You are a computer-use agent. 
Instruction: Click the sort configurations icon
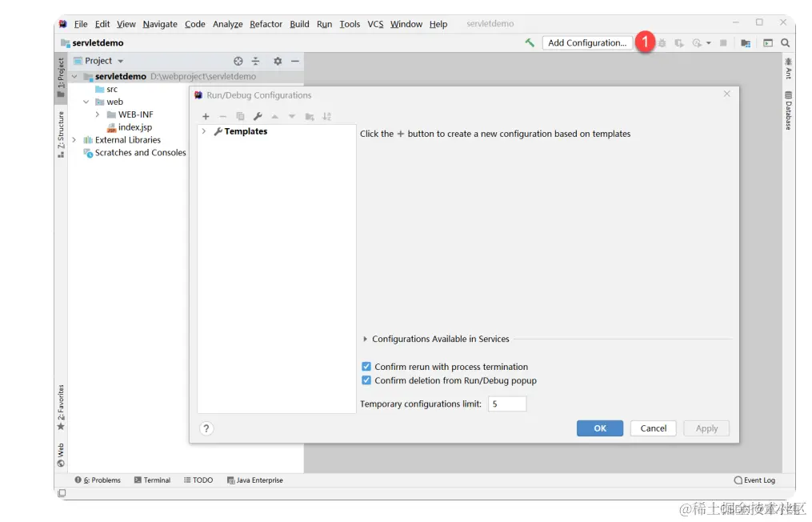(x=326, y=117)
